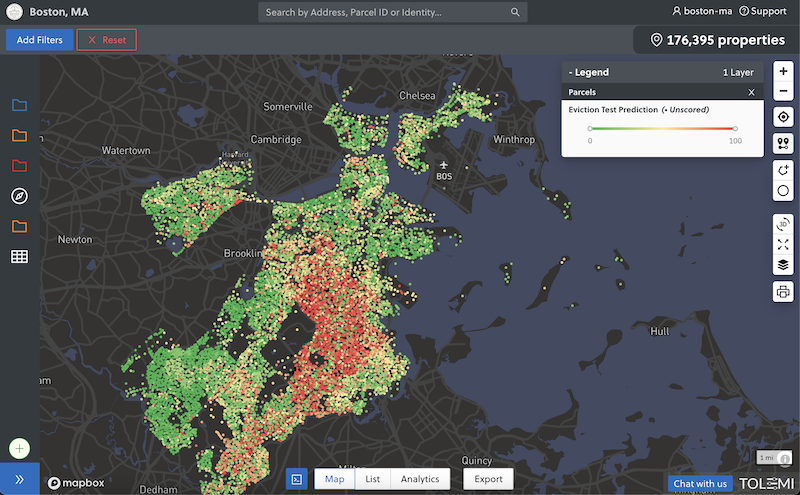
Task: Open the blue folder in sidebar
Action: (x=19, y=106)
